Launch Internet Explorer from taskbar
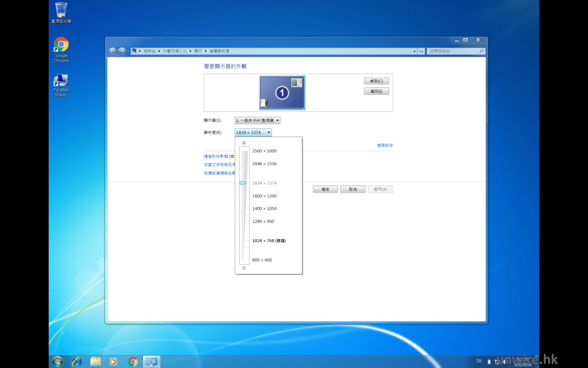This screenshot has height=368, width=588. (76, 362)
